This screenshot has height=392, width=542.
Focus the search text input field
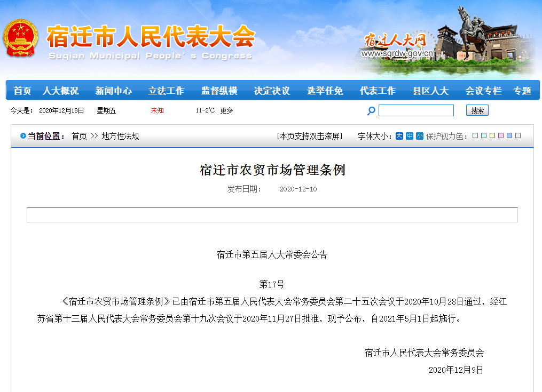pyautogui.click(x=416, y=110)
